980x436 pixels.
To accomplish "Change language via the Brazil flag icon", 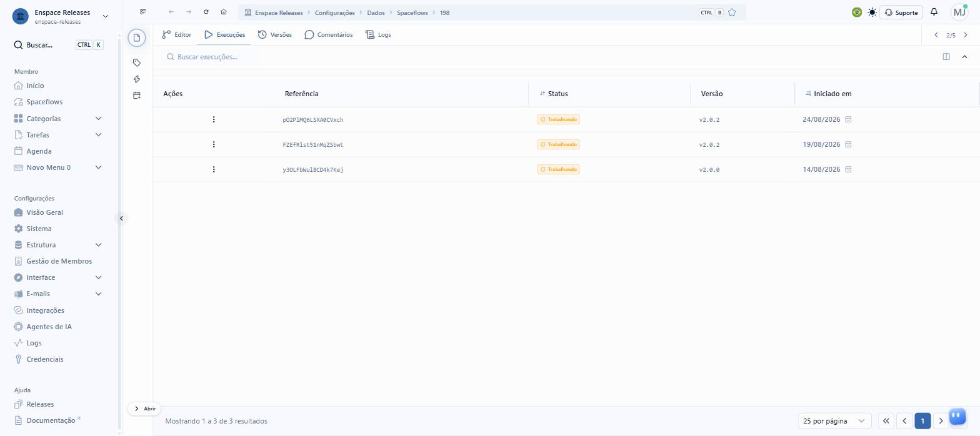I will tap(857, 12).
